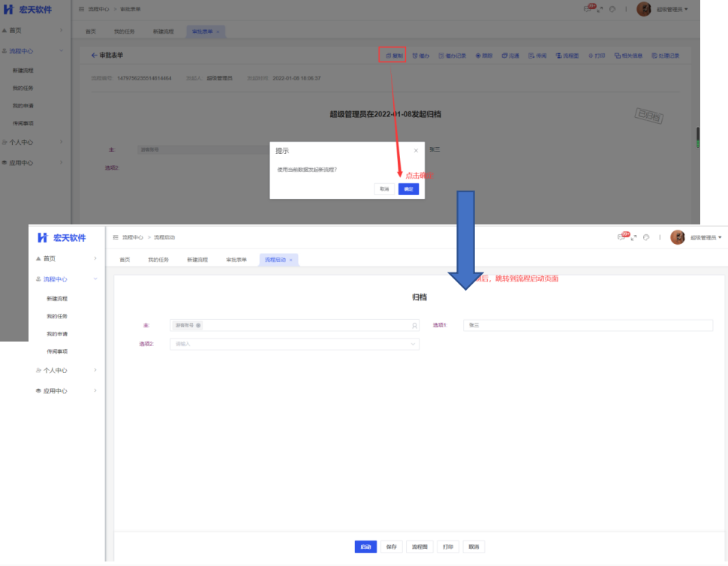This screenshot has width=728, height=566.
Task: Remove the 游客账号 tag in 主 field
Action: [198, 326]
